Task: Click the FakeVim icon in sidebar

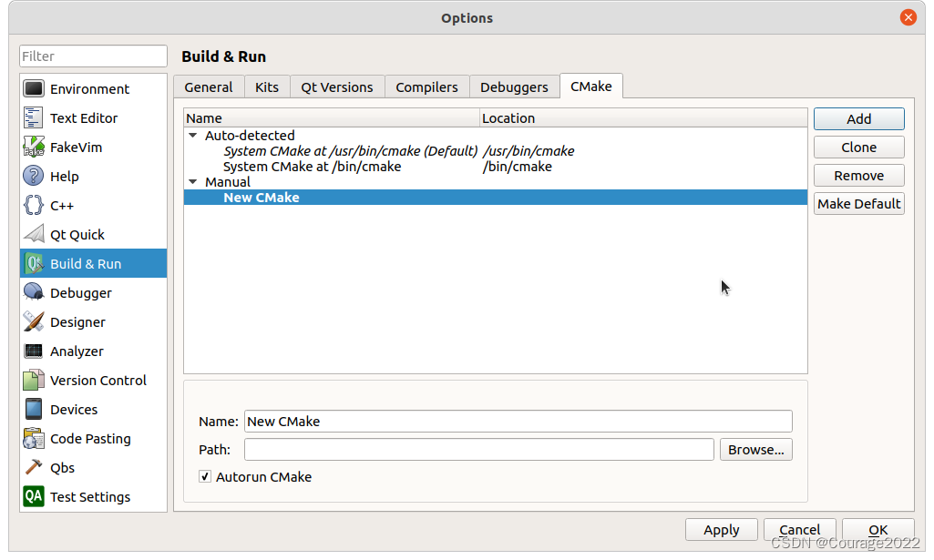Action: tap(34, 147)
